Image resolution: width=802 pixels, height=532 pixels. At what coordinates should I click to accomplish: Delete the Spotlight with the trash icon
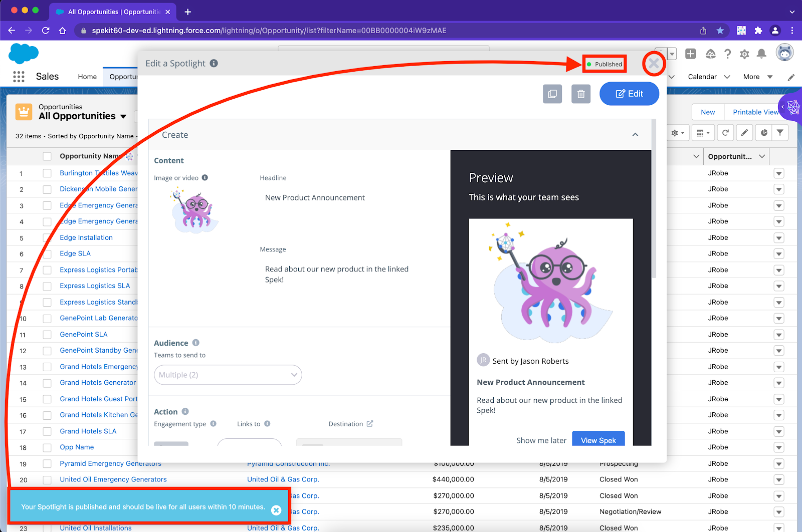coord(581,94)
